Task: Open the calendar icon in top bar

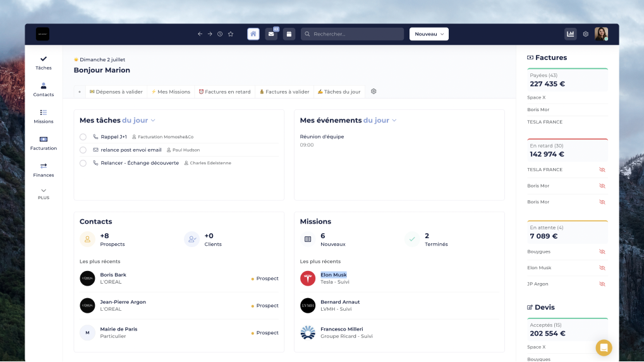Action: tap(289, 34)
